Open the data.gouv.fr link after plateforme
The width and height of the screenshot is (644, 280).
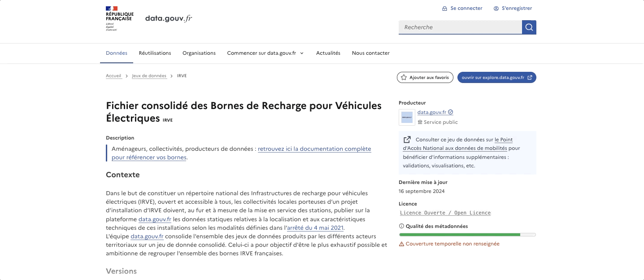(x=155, y=219)
